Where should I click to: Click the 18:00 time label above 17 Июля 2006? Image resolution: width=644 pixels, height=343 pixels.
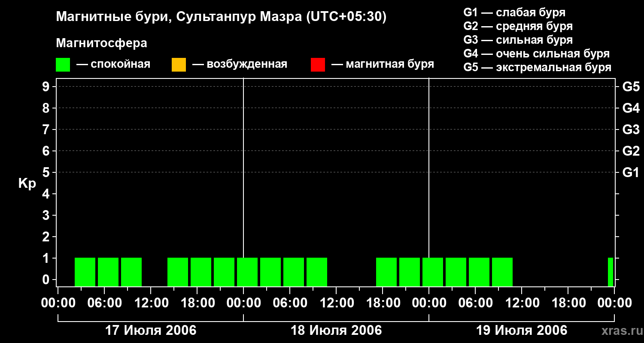[x=197, y=303]
